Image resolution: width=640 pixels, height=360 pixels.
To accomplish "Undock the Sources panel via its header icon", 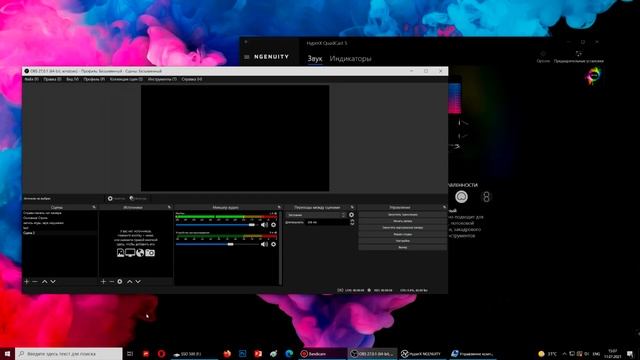I will [x=169, y=207].
